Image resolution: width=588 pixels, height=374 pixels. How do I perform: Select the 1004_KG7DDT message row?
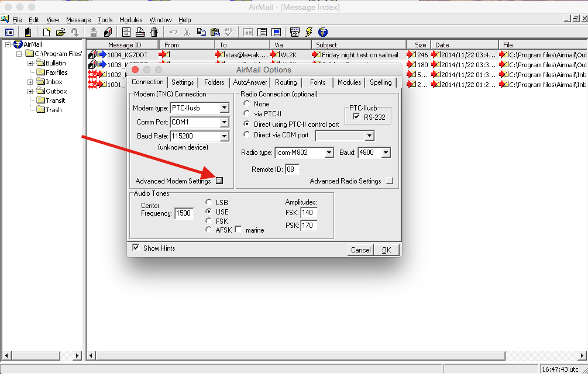click(337, 55)
